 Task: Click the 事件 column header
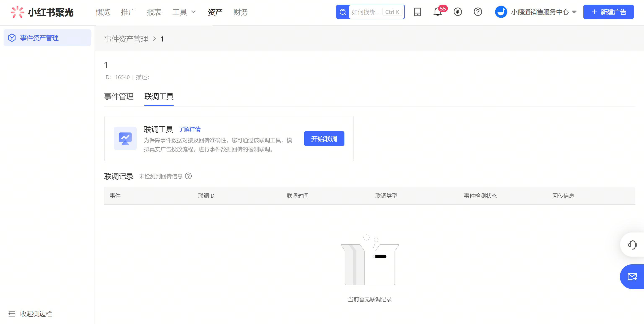click(x=115, y=196)
